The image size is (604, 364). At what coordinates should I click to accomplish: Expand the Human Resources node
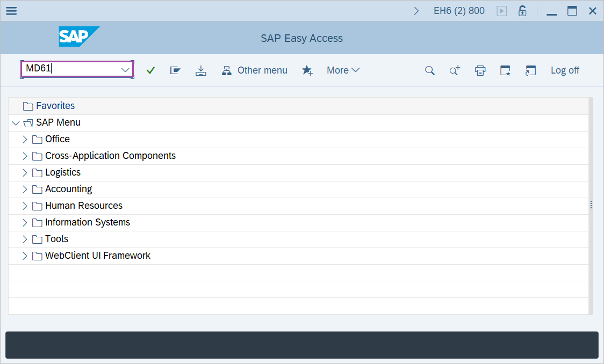25,205
